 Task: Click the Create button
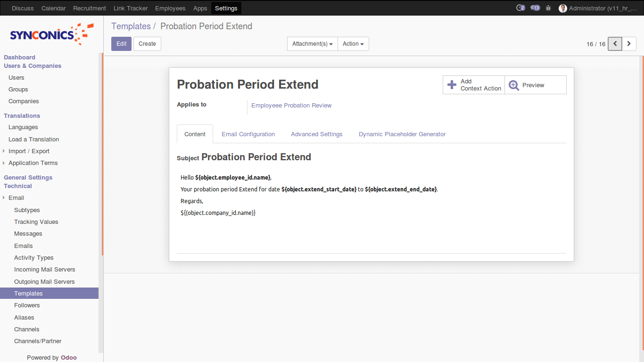point(147,44)
